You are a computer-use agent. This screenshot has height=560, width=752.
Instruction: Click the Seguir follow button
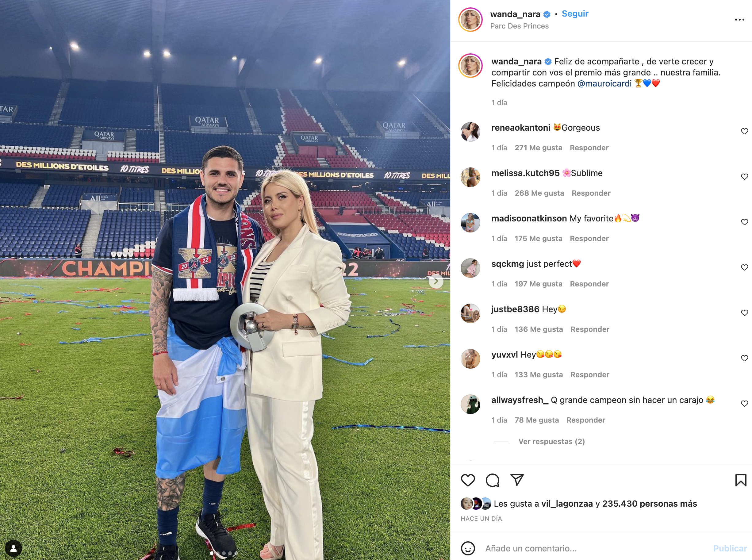pos(575,13)
